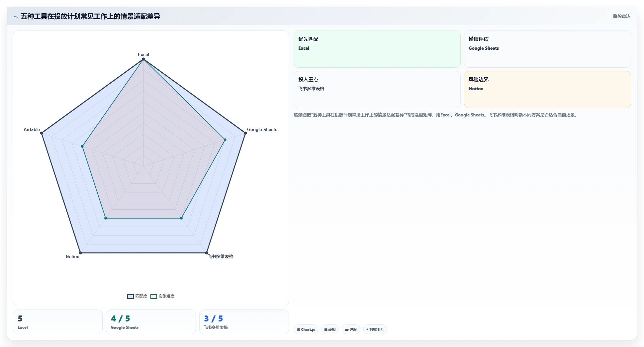Click the 表格 tag chip
The image size is (644, 347).
330,329
